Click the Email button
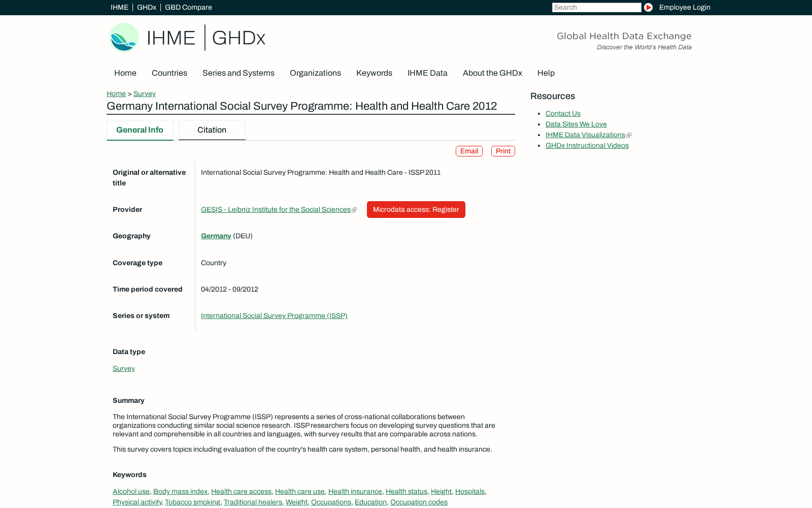 click(469, 151)
